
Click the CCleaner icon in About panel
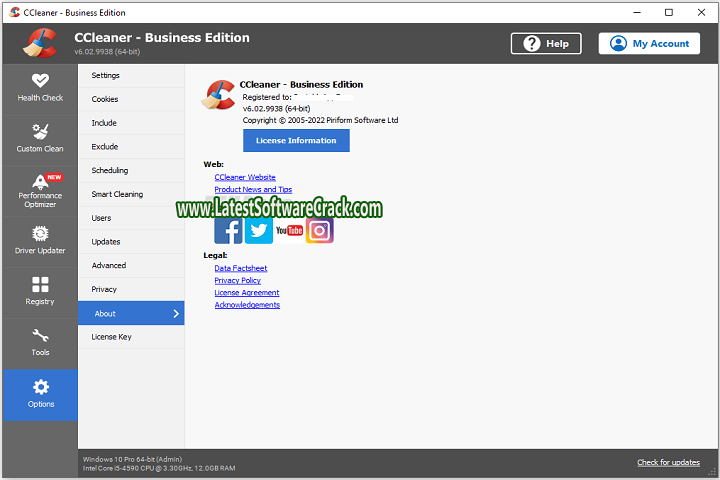pyautogui.click(x=218, y=95)
